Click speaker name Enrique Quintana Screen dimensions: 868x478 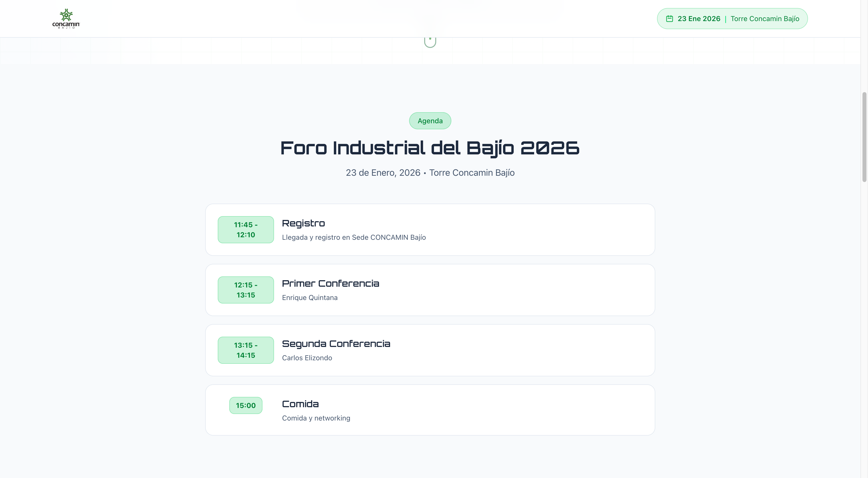(x=310, y=298)
